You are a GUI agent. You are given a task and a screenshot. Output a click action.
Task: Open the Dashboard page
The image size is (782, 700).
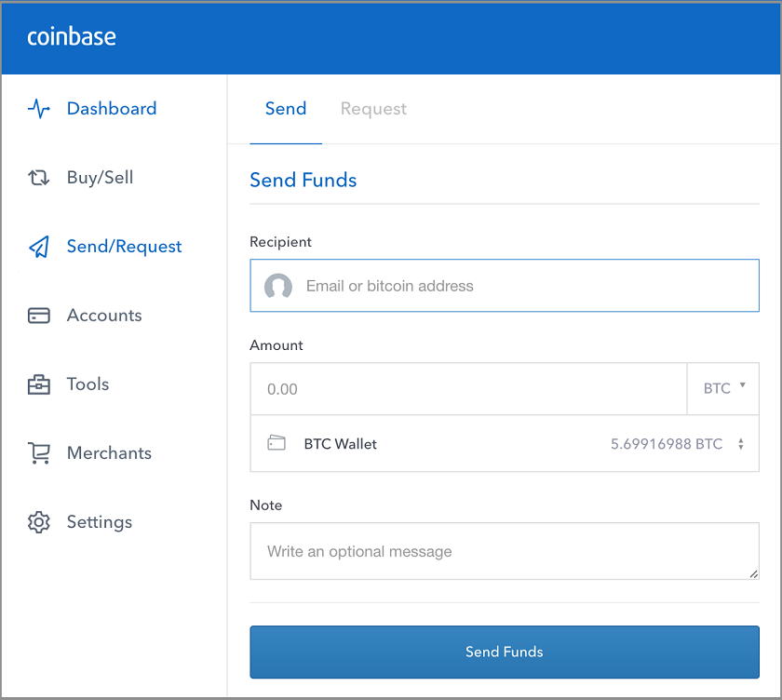coord(112,108)
